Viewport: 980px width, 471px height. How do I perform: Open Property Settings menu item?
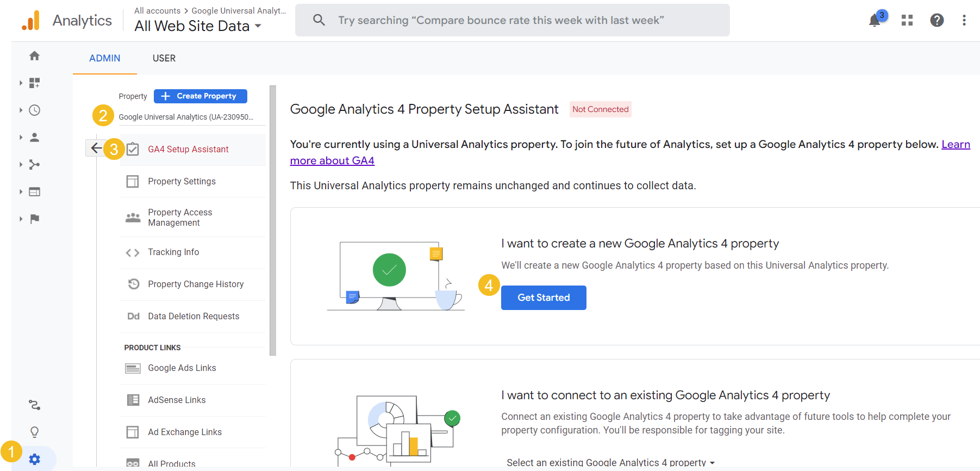192,181
